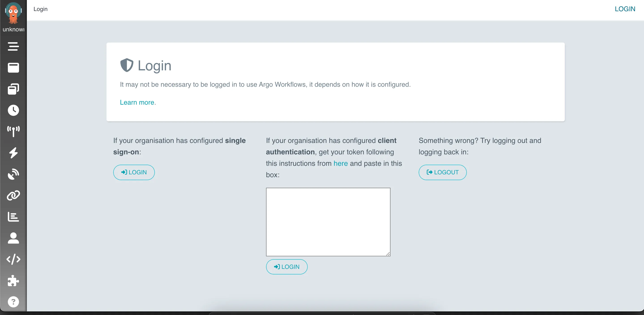The height and width of the screenshot is (315, 644).
Task: Open Reports bar chart icon
Action: tap(13, 217)
